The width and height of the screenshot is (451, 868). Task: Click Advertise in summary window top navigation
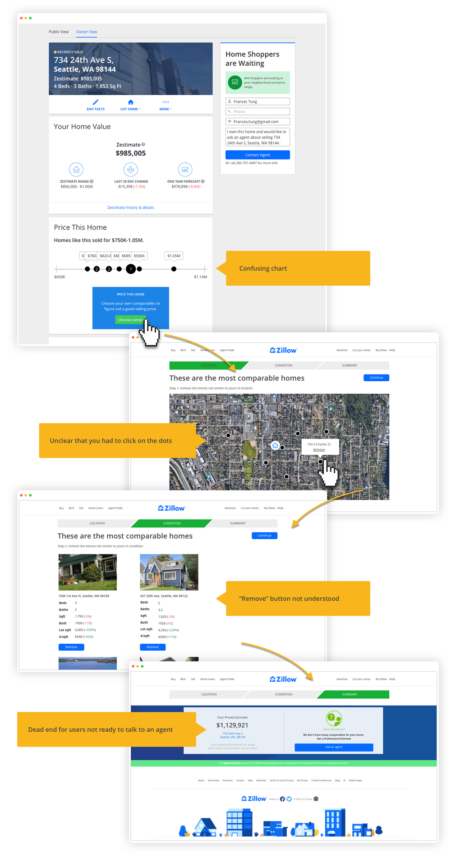tap(342, 679)
